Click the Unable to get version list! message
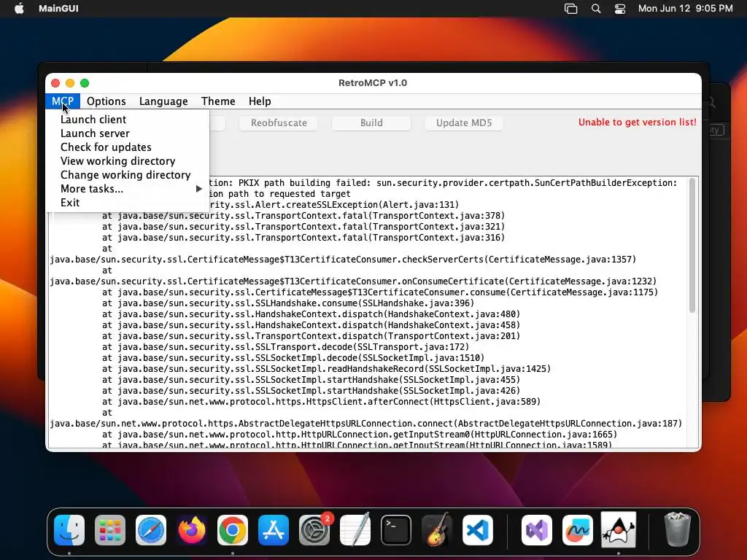The image size is (747, 560). pos(637,122)
